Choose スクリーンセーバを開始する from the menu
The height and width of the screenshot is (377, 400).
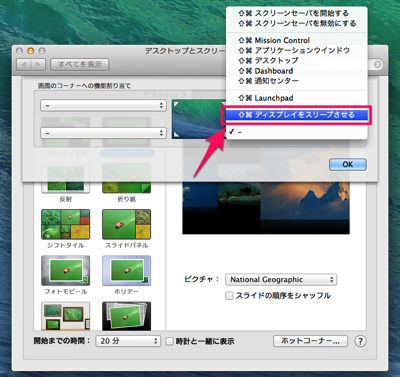tap(297, 13)
